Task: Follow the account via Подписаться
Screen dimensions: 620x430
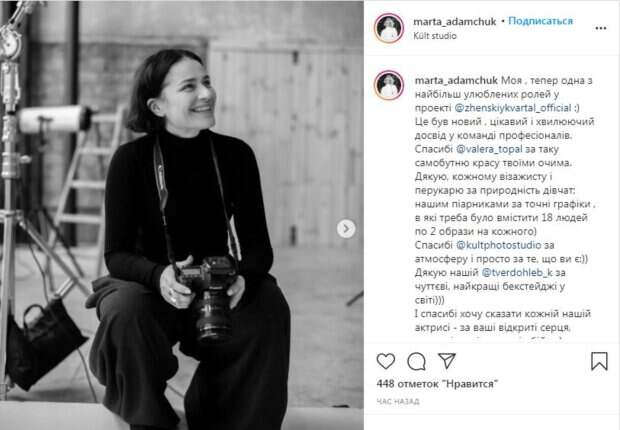Action: [x=541, y=21]
